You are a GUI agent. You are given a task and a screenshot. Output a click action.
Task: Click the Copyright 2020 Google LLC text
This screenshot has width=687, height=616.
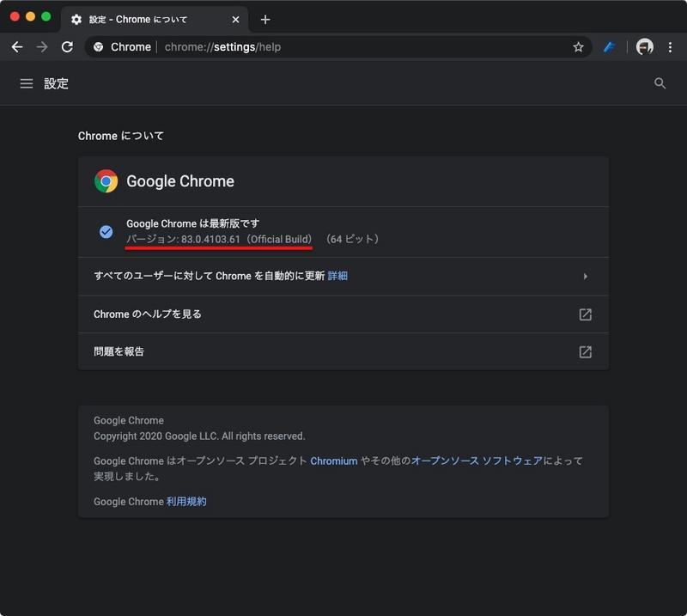199,436
